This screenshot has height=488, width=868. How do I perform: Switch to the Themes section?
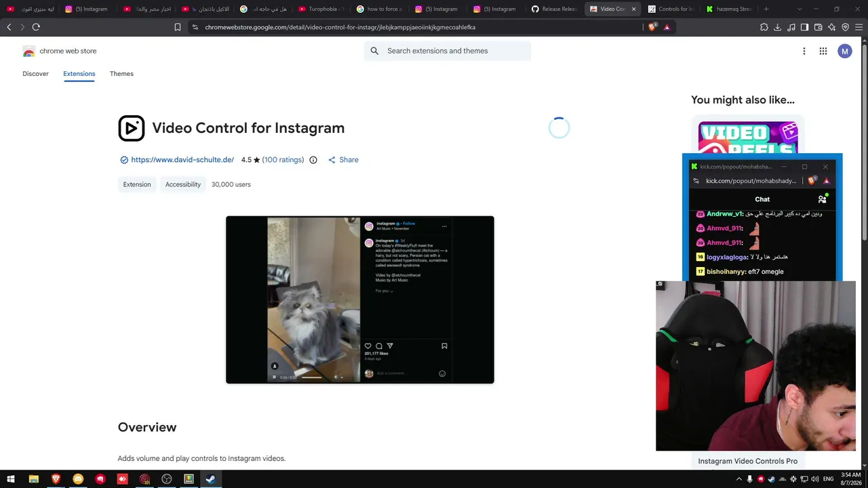click(x=122, y=74)
